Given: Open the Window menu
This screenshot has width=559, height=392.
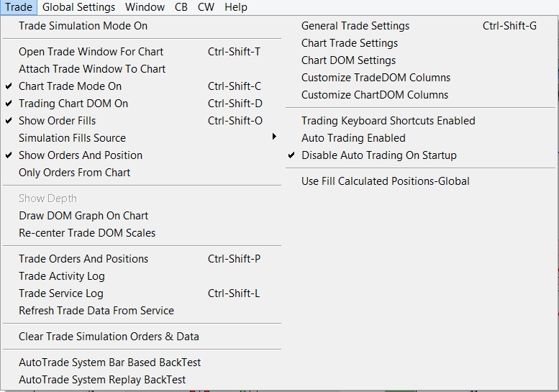Looking at the screenshot, I should [145, 7].
